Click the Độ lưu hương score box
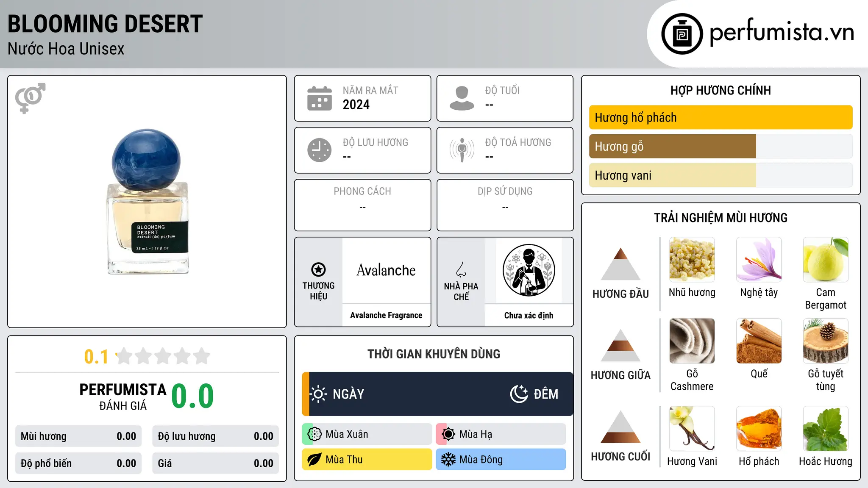 pyautogui.click(x=216, y=436)
